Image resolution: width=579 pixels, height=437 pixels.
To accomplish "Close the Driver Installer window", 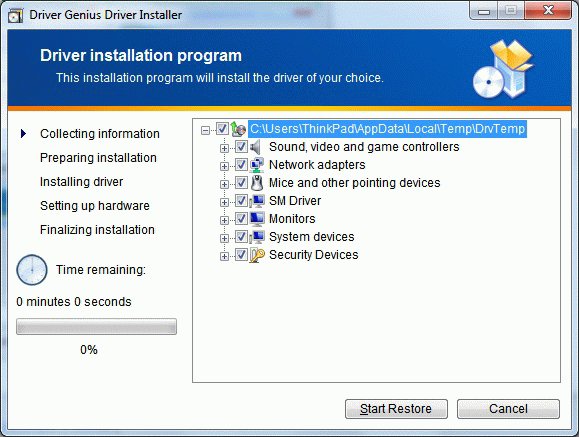I will tap(548, 10).
